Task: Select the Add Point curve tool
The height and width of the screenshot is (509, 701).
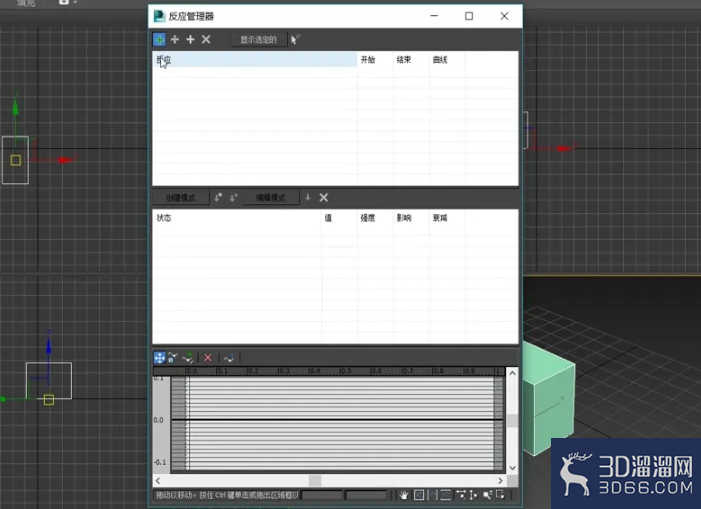Action: [188, 358]
